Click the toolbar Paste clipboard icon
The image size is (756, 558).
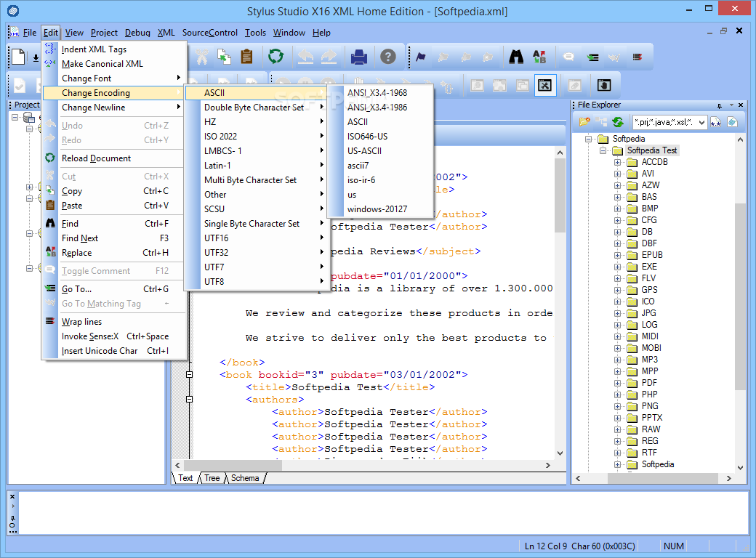tap(247, 57)
